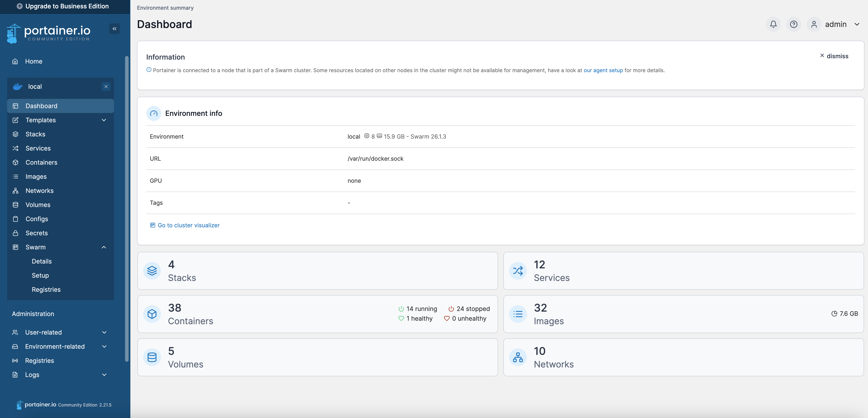Screen dimensions: 868x418
Task: Expand User-related administration section
Action: click(x=104, y=332)
